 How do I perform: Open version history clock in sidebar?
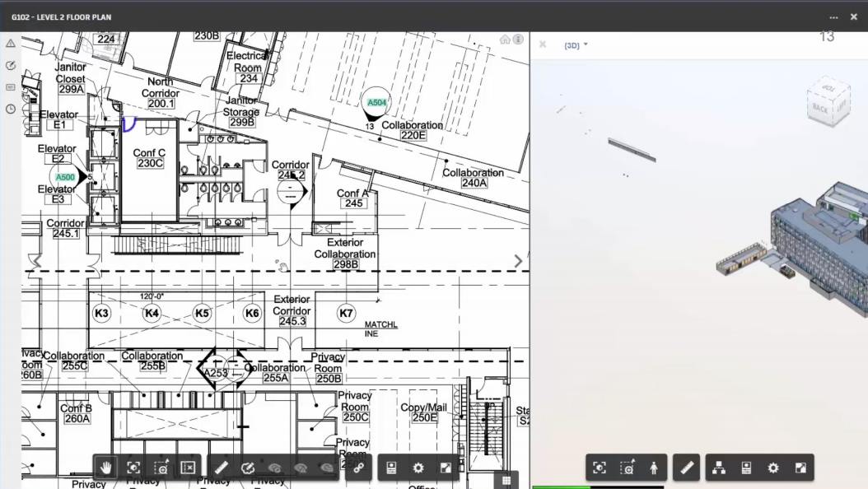point(11,109)
